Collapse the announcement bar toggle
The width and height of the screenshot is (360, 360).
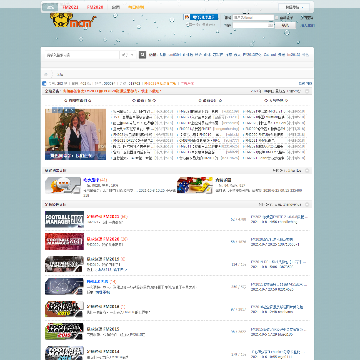pos(307,91)
